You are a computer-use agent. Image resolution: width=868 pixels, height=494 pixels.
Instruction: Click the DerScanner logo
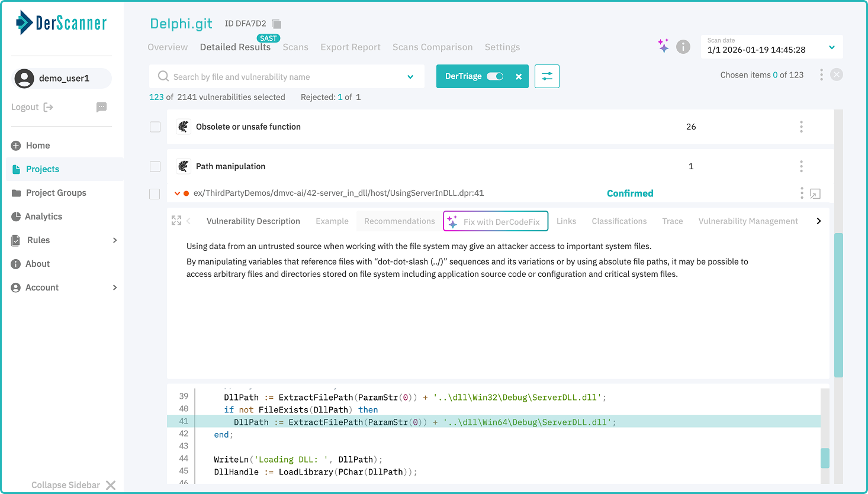pos(61,22)
